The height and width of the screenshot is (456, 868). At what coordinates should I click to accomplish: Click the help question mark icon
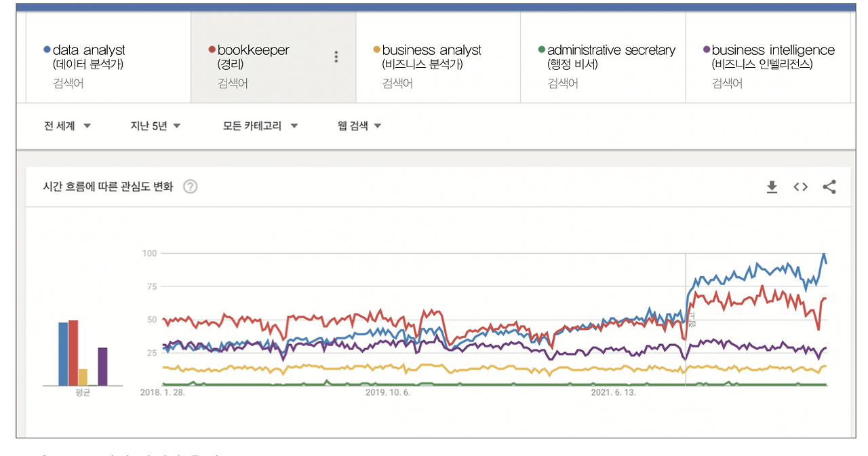[x=191, y=187]
